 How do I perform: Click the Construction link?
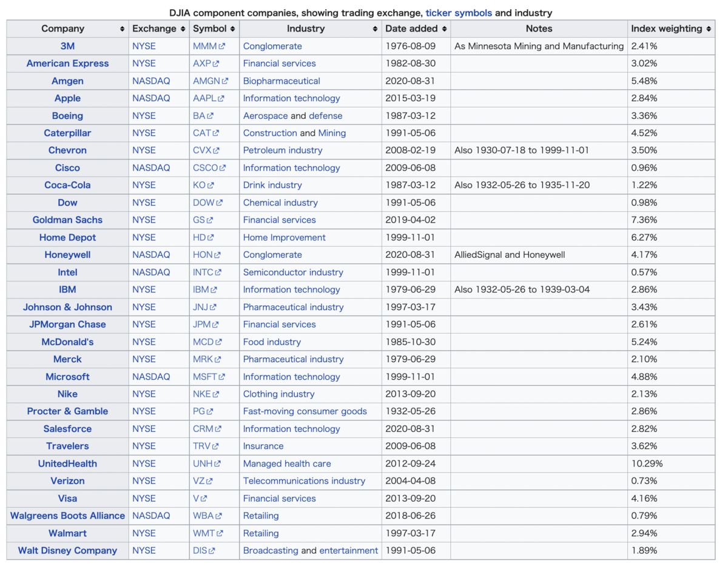coord(270,133)
